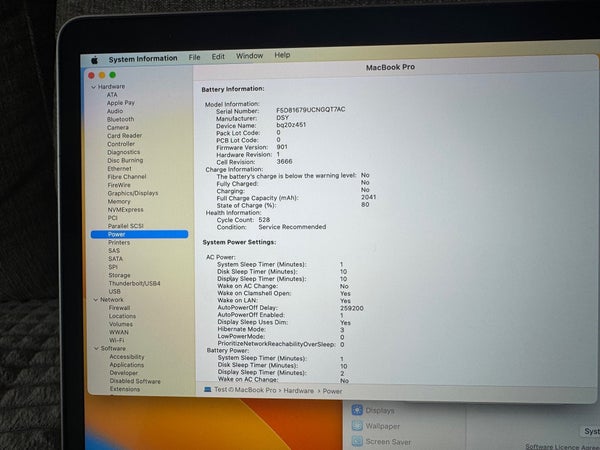Open the Help menu
The image size is (600, 450).
(x=282, y=55)
